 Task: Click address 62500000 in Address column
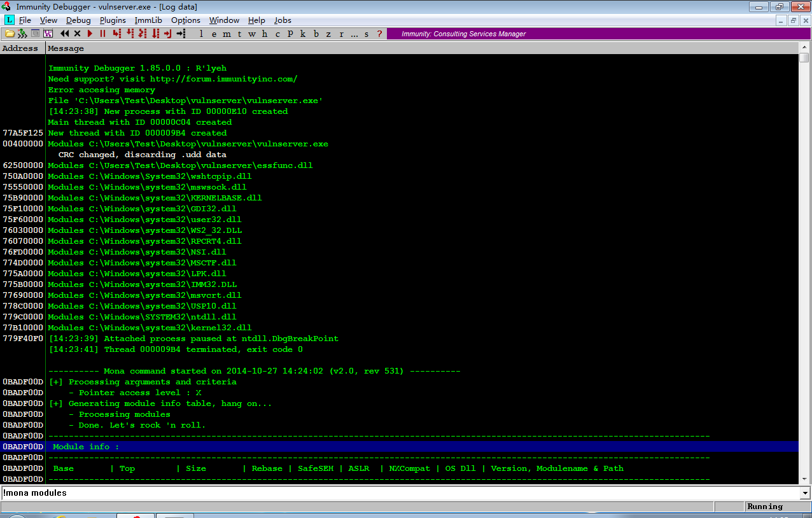pyautogui.click(x=23, y=165)
